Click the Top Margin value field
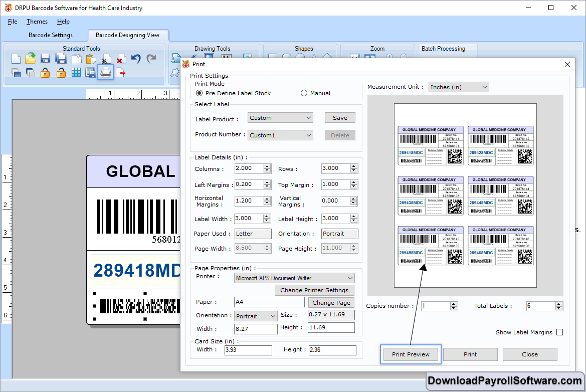The height and width of the screenshot is (392, 586). (x=335, y=184)
